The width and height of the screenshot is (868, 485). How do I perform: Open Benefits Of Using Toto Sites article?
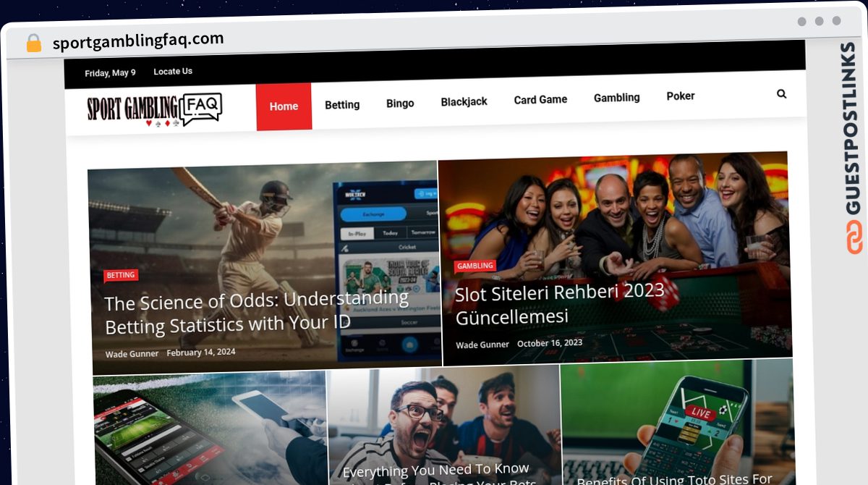click(675, 478)
